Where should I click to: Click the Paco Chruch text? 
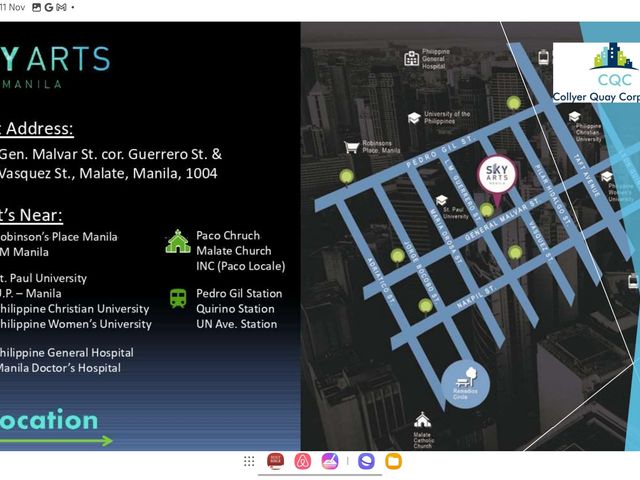228,236
